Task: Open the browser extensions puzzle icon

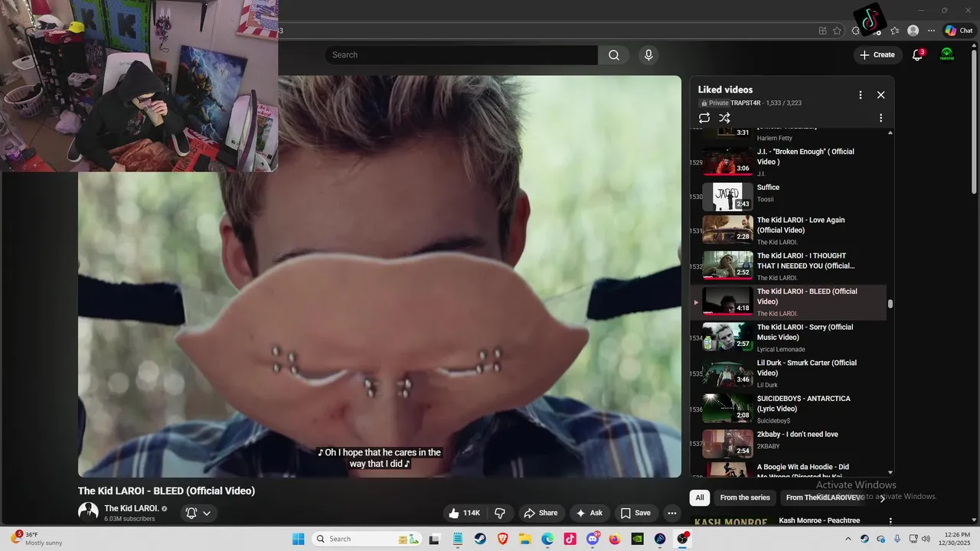Action: point(856,31)
